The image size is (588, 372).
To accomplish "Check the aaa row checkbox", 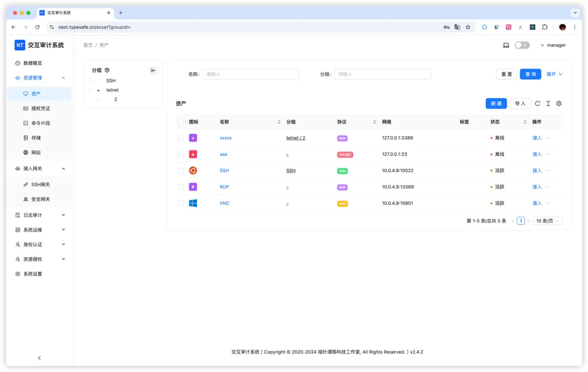I will pos(181,154).
